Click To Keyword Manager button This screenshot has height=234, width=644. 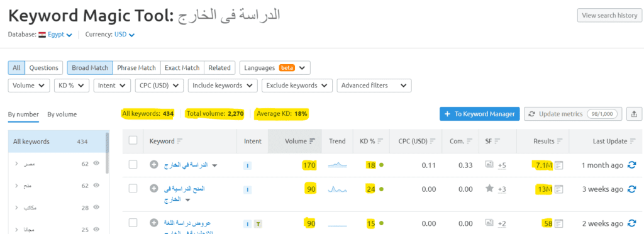[x=480, y=114]
